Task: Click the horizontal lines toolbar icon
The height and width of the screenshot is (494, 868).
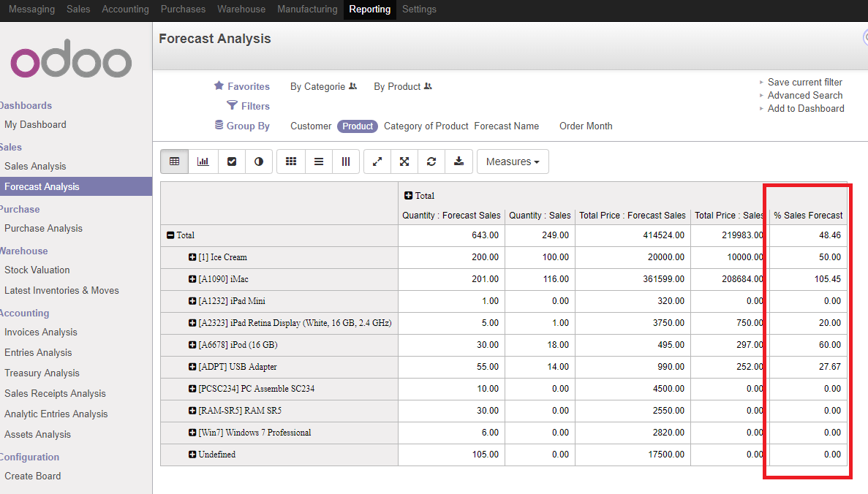Action: [319, 161]
